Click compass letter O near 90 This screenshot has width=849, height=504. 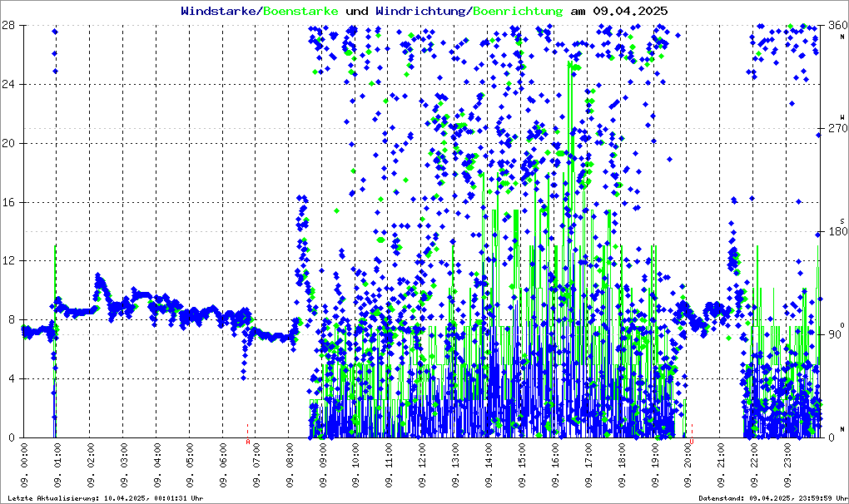[x=842, y=324]
